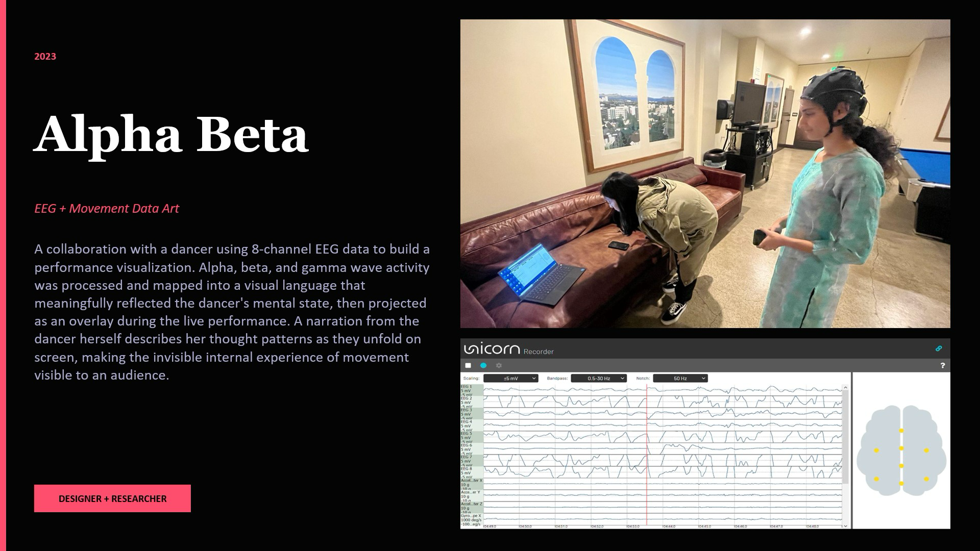Image resolution: width=980 pixels, height=551 pixels.
Task: Click the photo of dancer wearing EEG cap
Action: point(705,173)
